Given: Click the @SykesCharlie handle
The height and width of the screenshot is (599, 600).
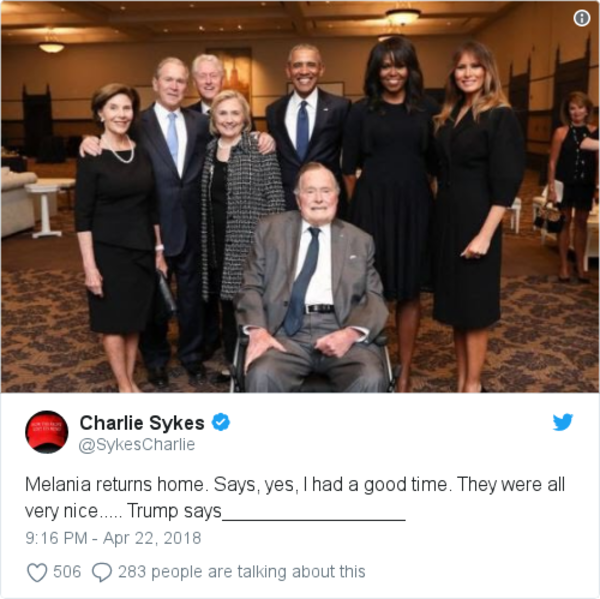Looking at the screenshot, I should tap(137, 445).
